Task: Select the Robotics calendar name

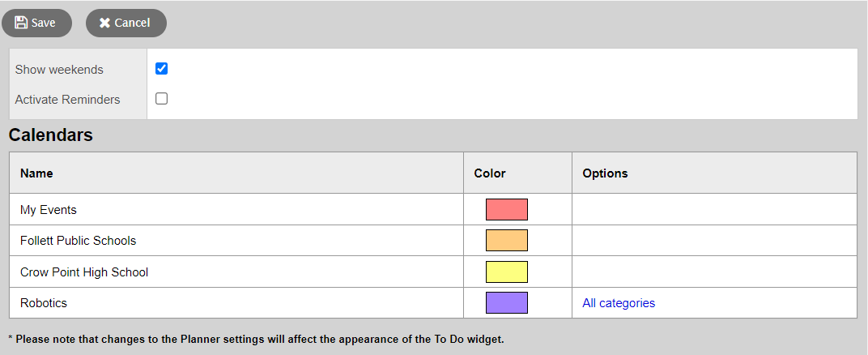Action: click(44, 303)
